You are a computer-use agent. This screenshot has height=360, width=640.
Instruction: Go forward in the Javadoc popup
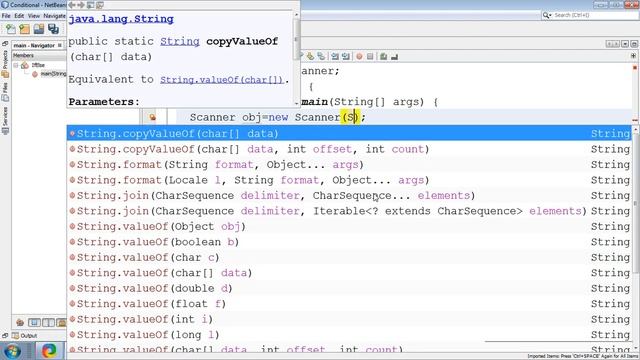81,5
